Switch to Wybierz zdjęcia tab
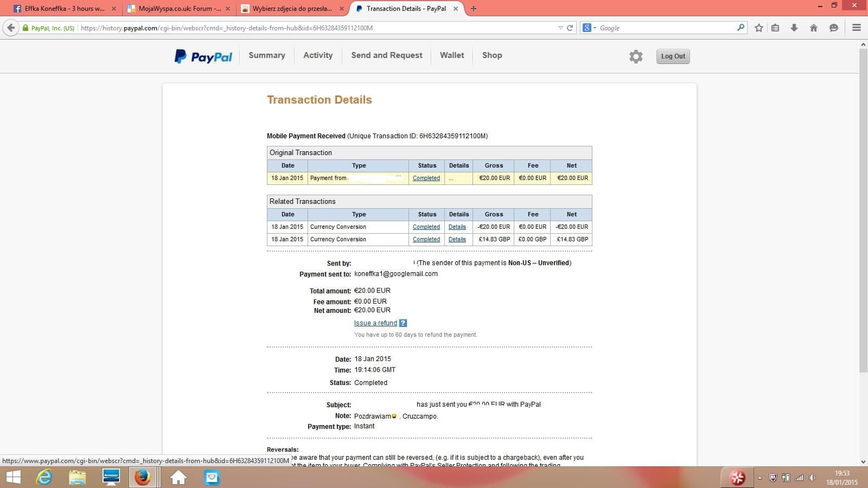 [293, 9]
